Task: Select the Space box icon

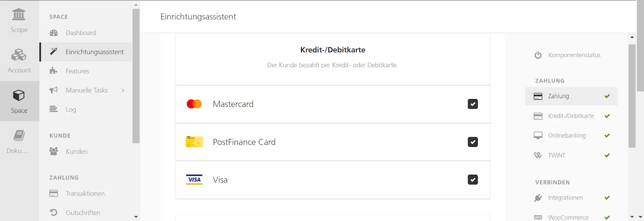Action: coord(19,95)
